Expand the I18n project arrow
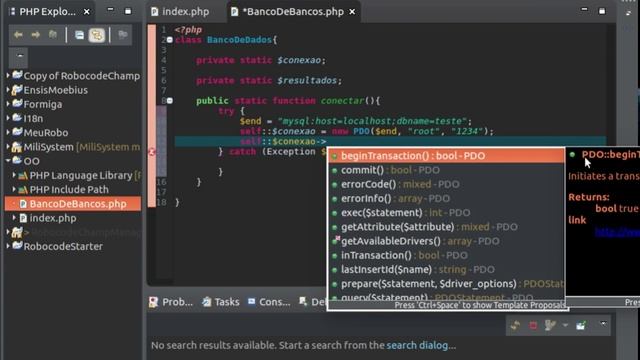 pos(8,118)
